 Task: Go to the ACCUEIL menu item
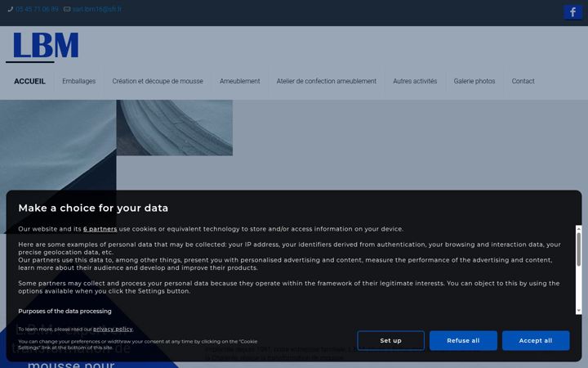point(29,81)
